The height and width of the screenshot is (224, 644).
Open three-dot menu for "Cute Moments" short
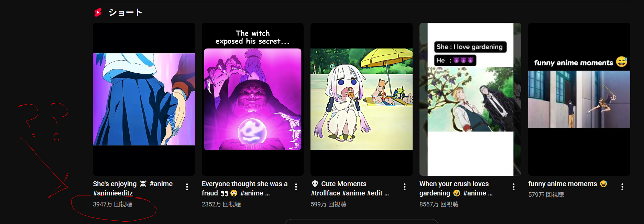click(405, 187)
